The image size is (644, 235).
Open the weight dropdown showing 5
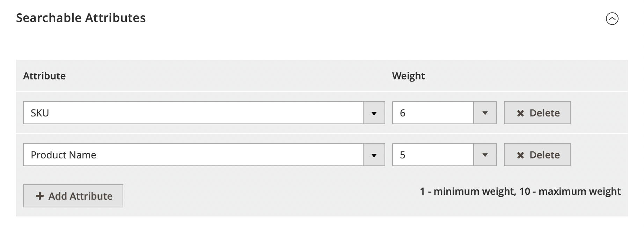click(x=433, y=155)
